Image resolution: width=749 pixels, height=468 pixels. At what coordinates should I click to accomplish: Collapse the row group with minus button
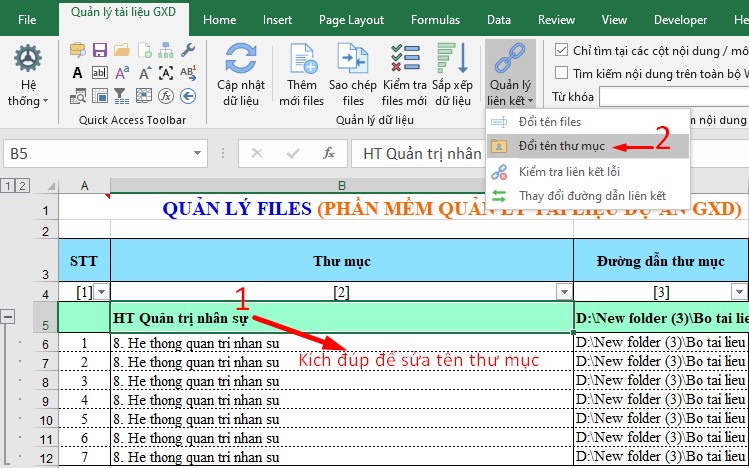[9, 317]
